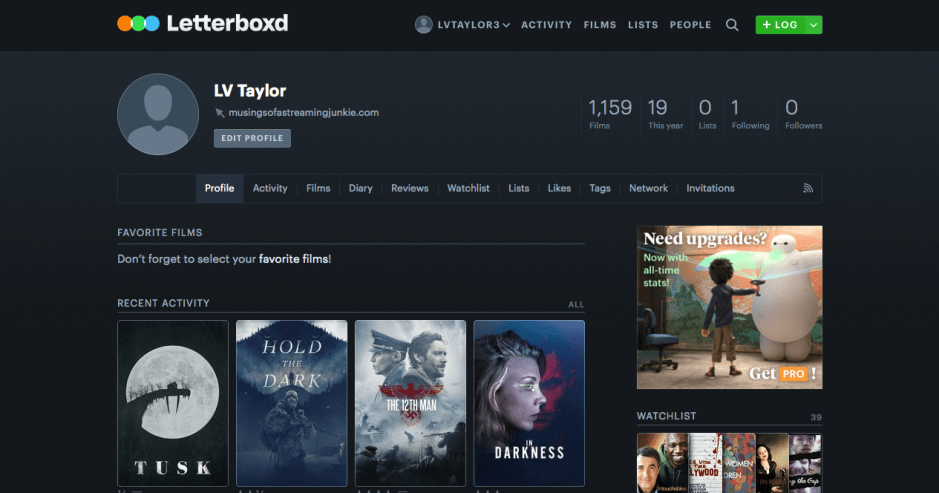
Task: Click the Get PRO upgrade ad
Action: pos(729,307)
